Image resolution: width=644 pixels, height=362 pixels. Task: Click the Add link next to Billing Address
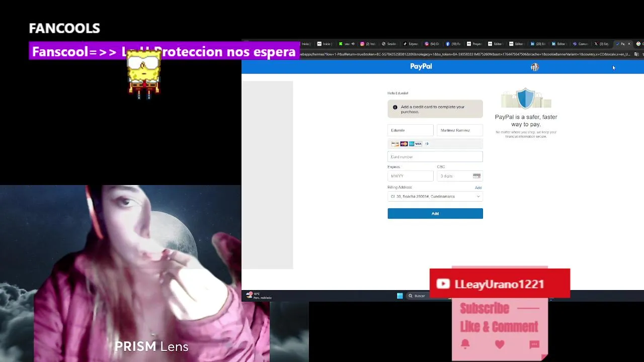pyautogui.click(x=478, y=188)
